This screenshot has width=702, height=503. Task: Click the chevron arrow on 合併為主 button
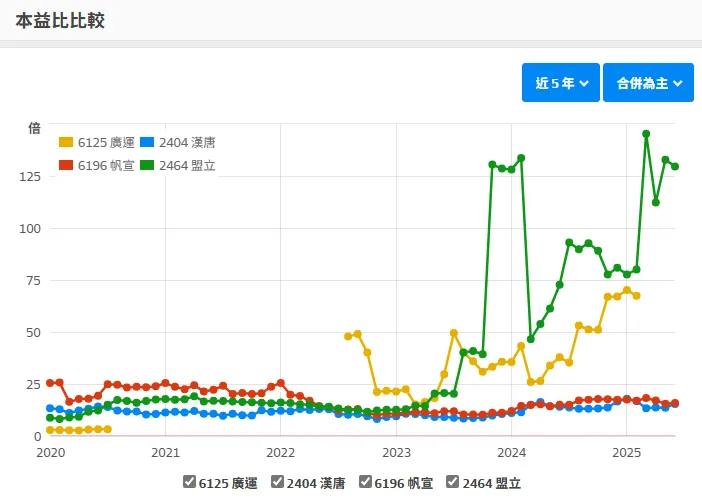(x=677, y=83)
